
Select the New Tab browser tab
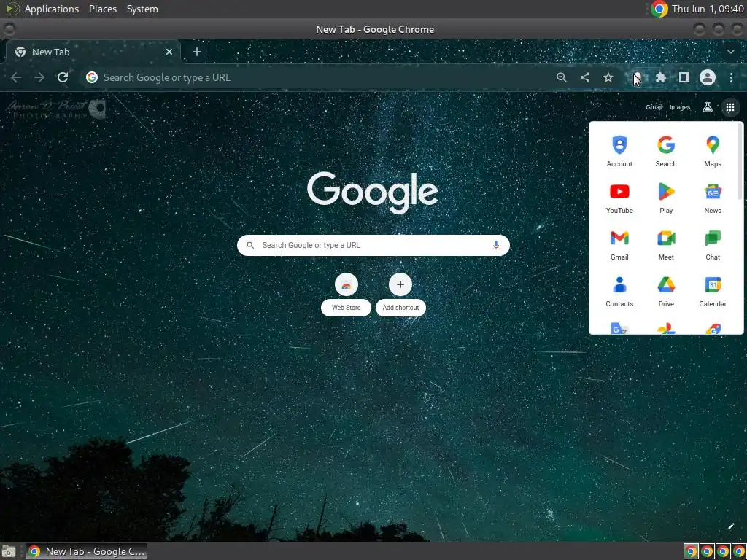[93, 52]
